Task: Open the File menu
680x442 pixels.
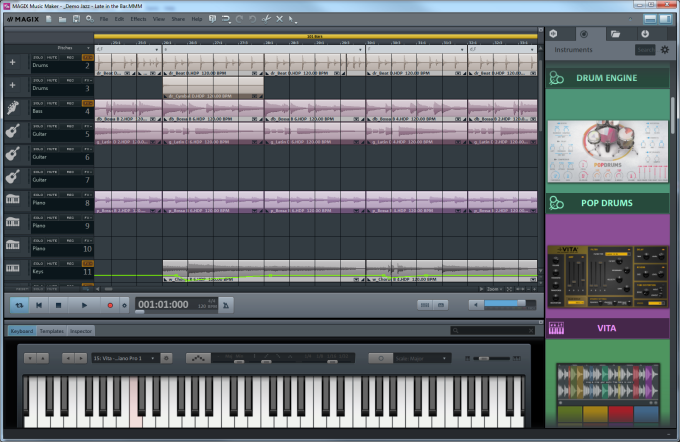Action: pos(104,19)
